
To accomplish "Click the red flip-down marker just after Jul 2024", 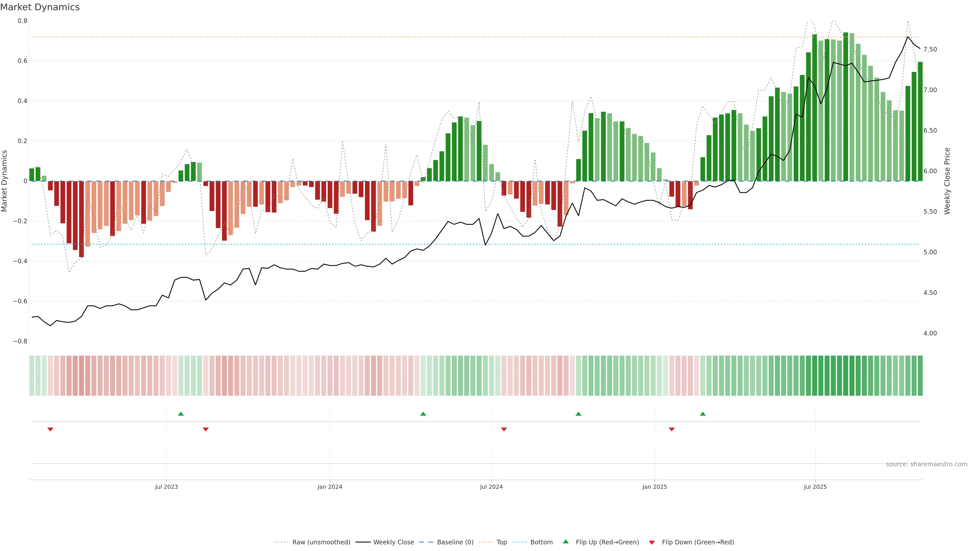I will point(504,429).
